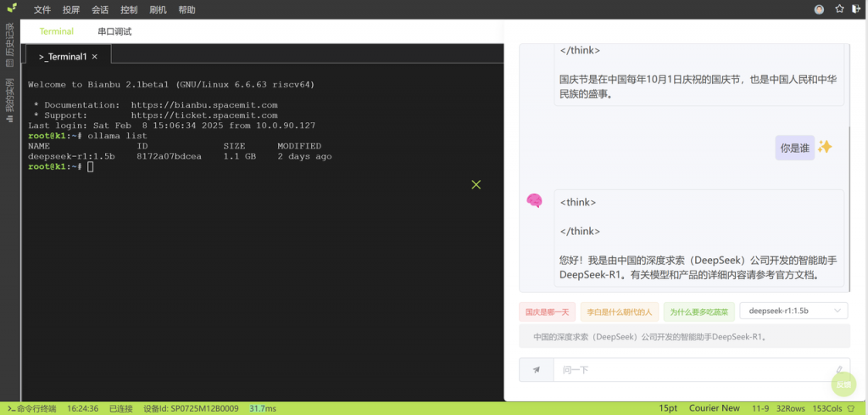
Task: Open the 帮助 menu
Action: 186,10
